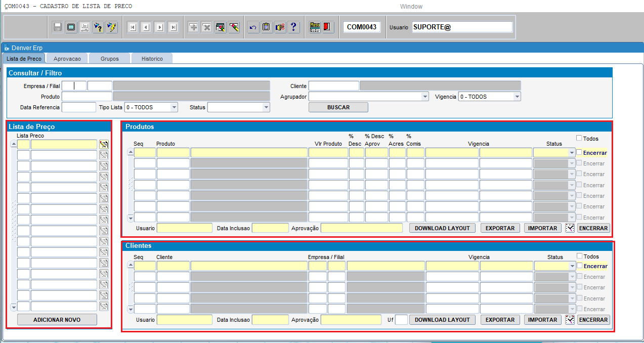Click EXPORTAR in Clientes panel
Image resolution: width=644 pixels, height=343 pixels.
click(500, 320)
